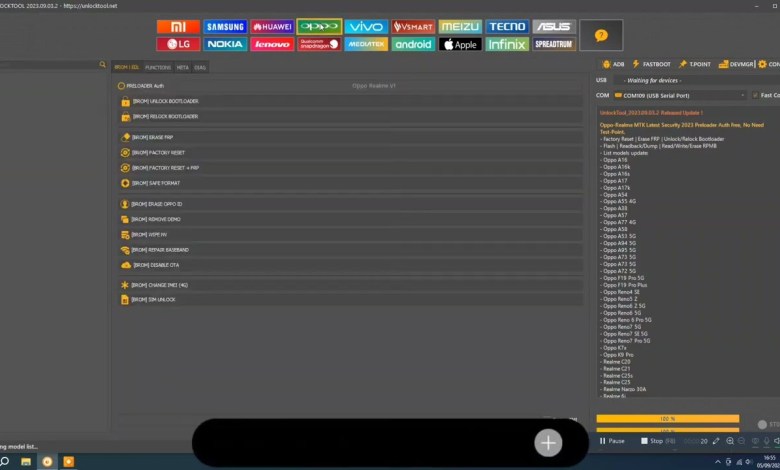This screenshot has height=470, width=780.
Task: Click the recorder pencil annotate icon
Action: click(716, 441)
